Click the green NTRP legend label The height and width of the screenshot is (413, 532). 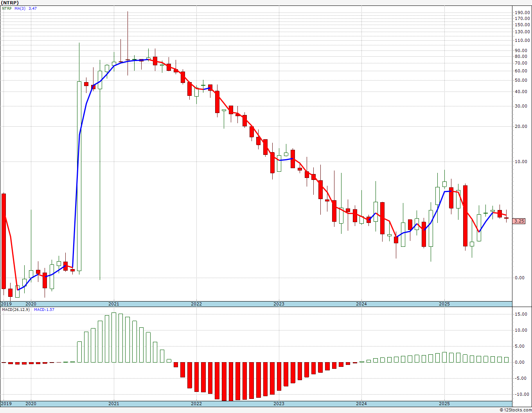[x=7, y=8]
